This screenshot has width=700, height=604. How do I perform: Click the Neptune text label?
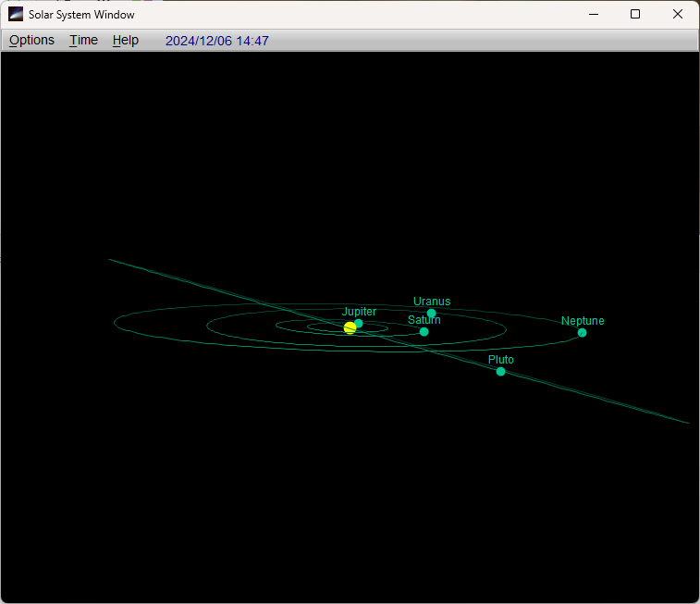(583, 321)
